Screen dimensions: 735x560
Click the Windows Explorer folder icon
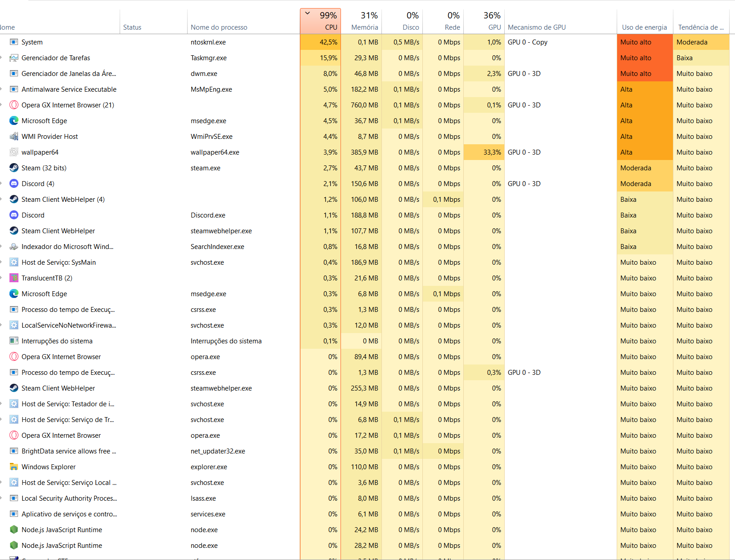click(14, 467)
